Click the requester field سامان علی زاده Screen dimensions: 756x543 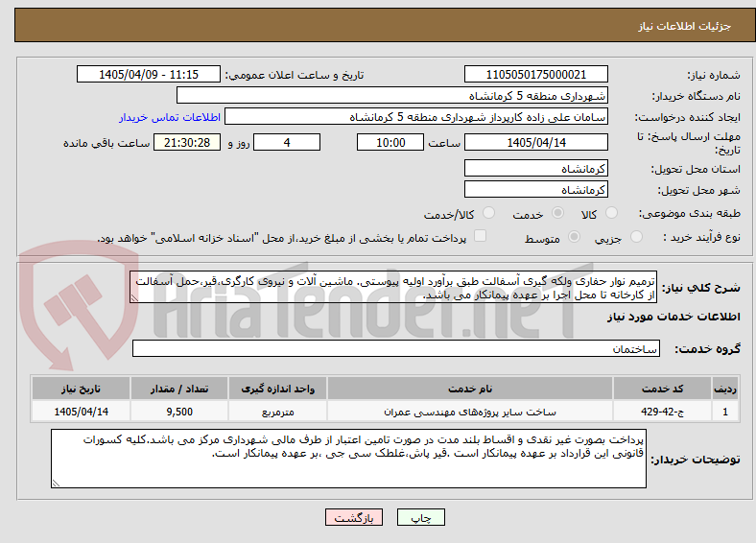click(416, 117)
